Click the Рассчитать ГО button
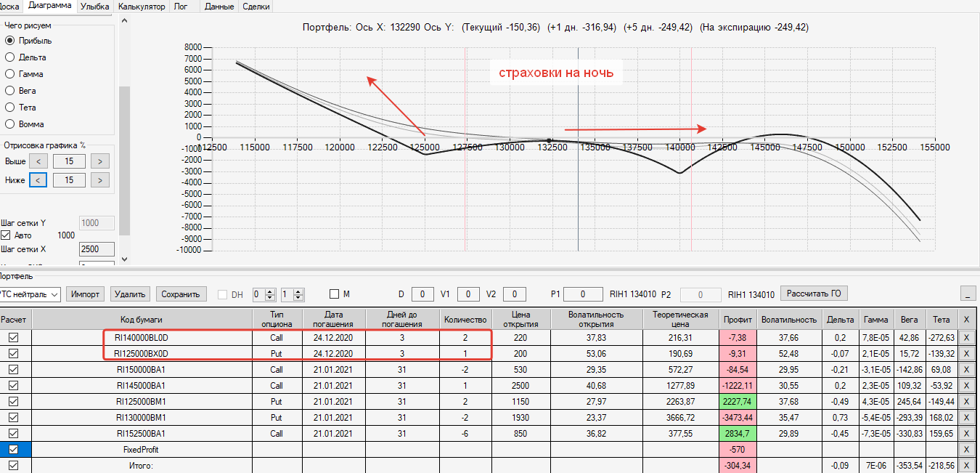Screen dimensions: 980x473 pyautogui.click(x=814, y=294)
